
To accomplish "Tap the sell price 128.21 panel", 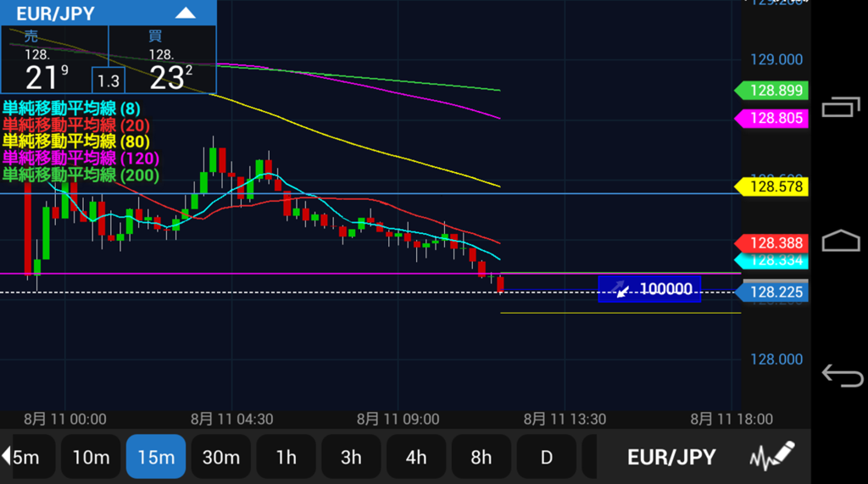I will [55, 60].
